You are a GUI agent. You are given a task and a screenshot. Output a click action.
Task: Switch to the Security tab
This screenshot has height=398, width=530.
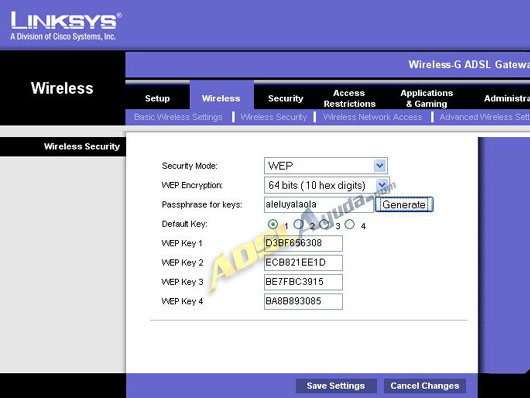point(286,98)
